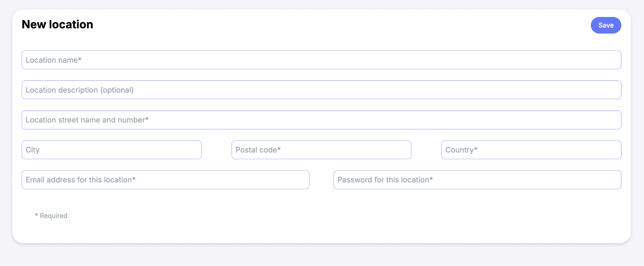
Task: Click the Password for this location field
Action: tap(477, 180)
